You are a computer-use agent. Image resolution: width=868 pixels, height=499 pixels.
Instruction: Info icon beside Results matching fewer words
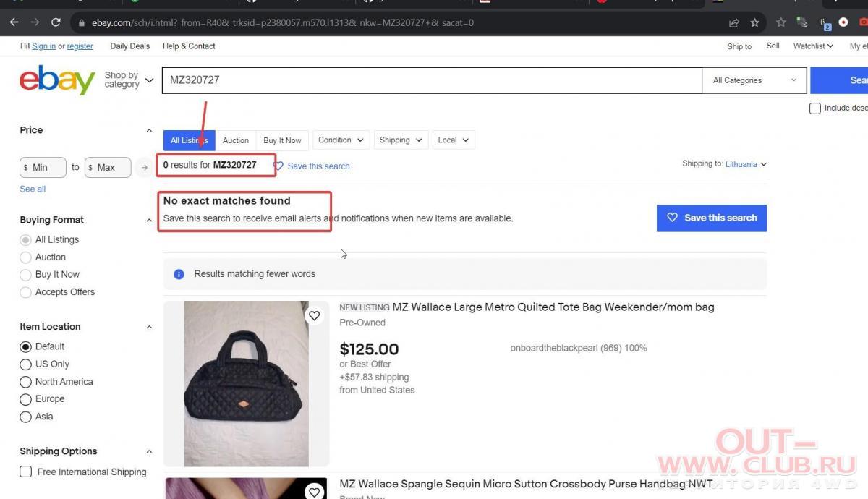pos(179,274)
